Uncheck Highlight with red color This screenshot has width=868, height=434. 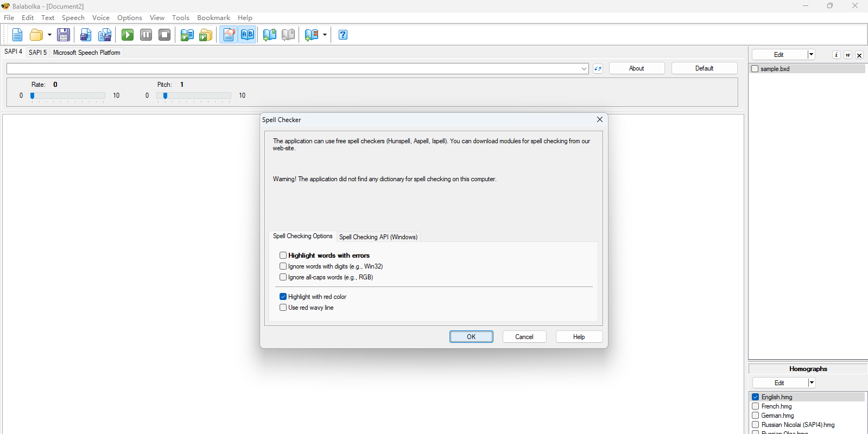[x=283, y=297]
